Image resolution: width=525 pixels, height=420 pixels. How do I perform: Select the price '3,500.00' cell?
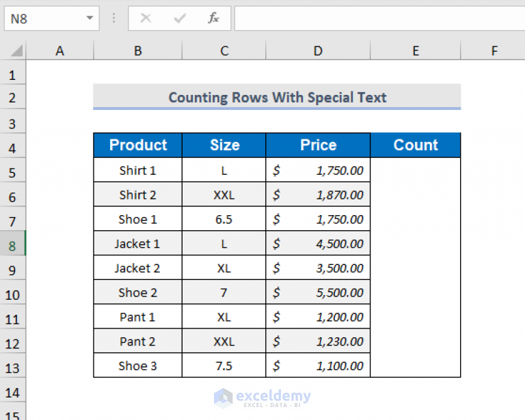(x=318, y=268)
